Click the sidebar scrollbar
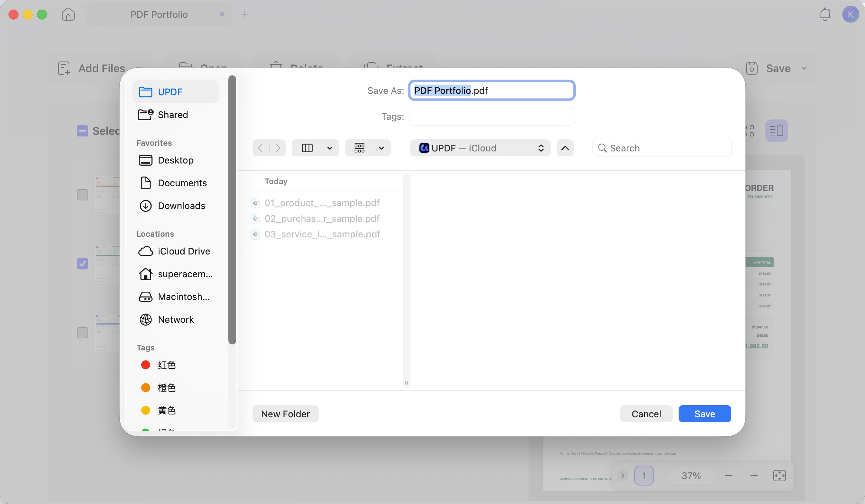Image resolution: width=865 pixels, height=504 pixels. tap(232, 210)
